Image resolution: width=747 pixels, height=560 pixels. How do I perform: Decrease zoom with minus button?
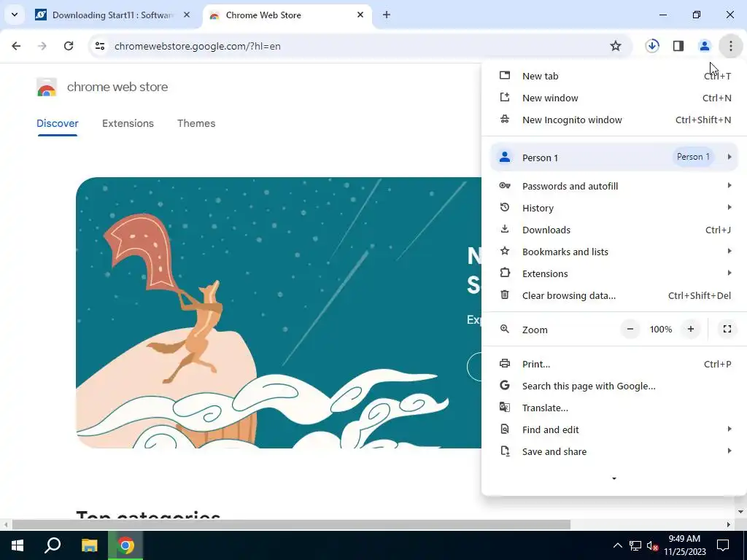click(630, 329)
